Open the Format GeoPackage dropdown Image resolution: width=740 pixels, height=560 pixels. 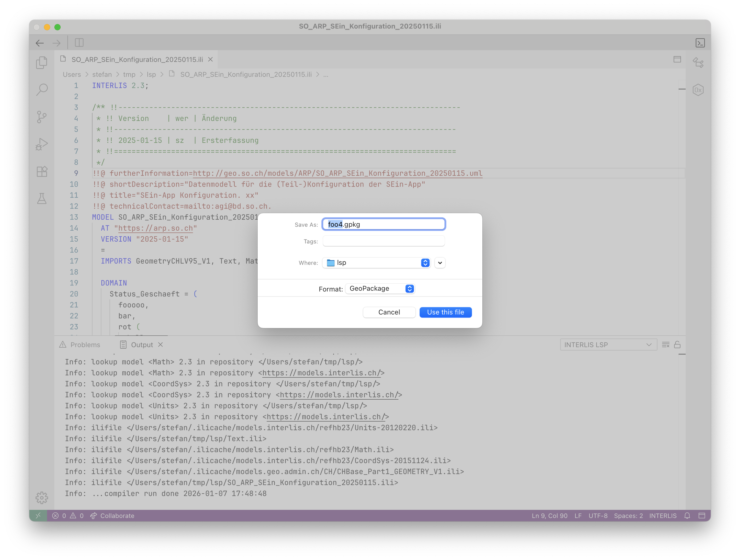click(380, 289)
